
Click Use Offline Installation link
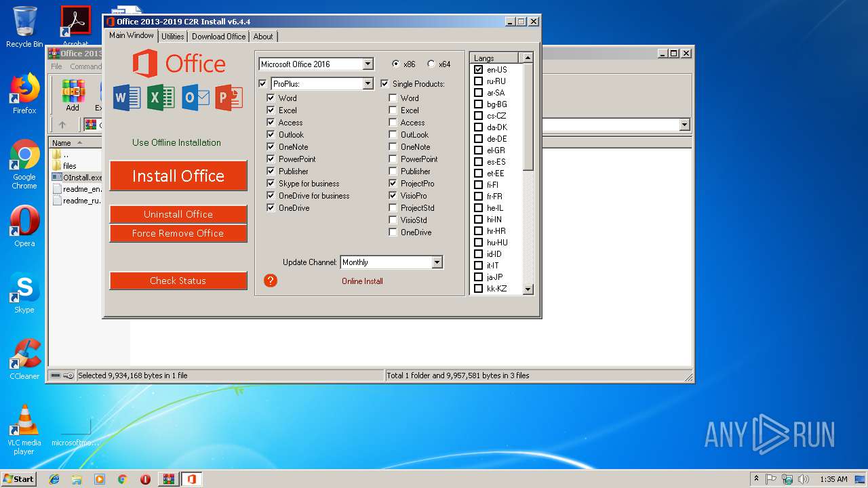tap(177, 142)
